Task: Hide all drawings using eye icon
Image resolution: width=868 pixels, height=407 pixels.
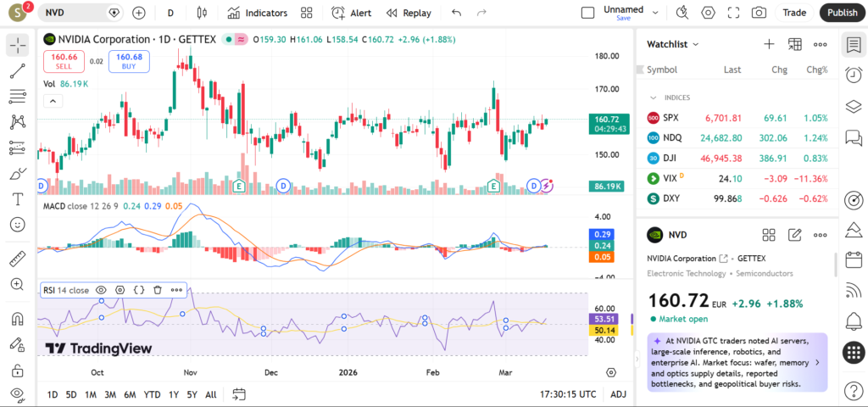Action: pos(18,394)
